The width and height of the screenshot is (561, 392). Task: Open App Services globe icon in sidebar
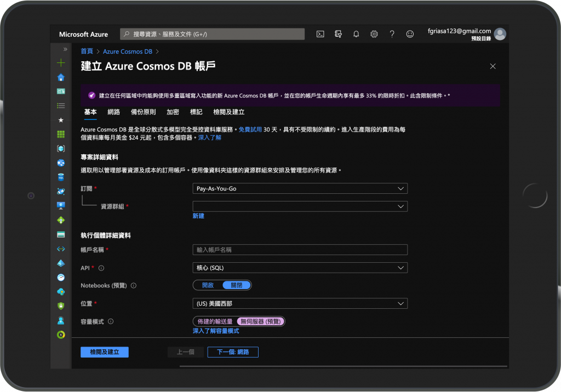[x=61, y=163]
